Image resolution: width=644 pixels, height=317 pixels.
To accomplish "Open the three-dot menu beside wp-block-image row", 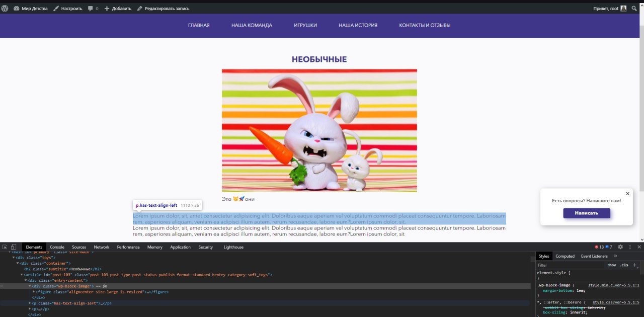I will (x=3, y=286).
